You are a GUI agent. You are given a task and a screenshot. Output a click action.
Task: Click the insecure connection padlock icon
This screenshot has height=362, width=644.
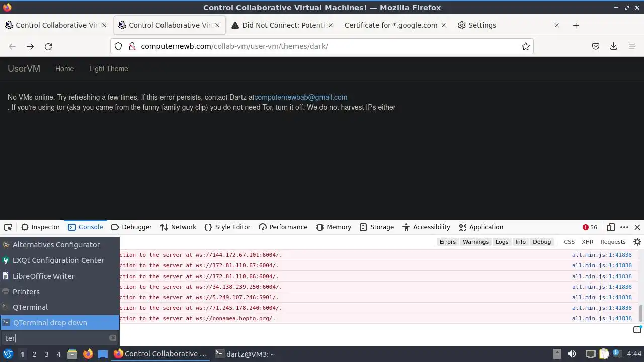point(132,46)
